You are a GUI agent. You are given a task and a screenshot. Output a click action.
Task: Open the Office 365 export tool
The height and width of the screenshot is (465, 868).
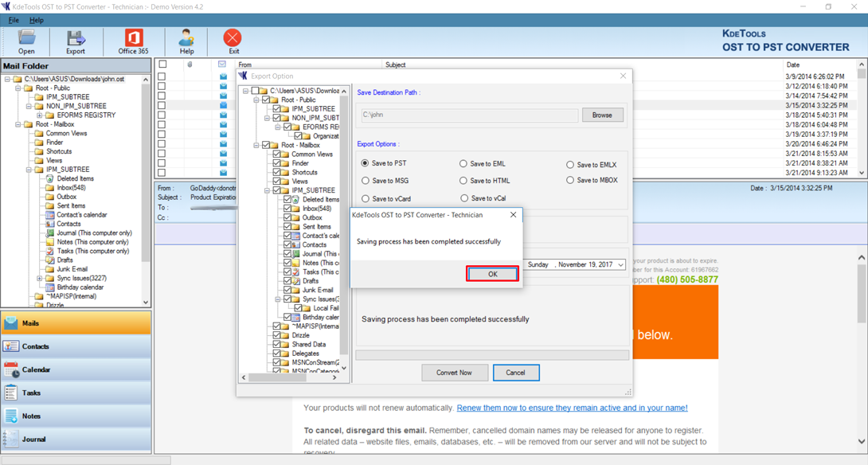[x=133, y=41]
